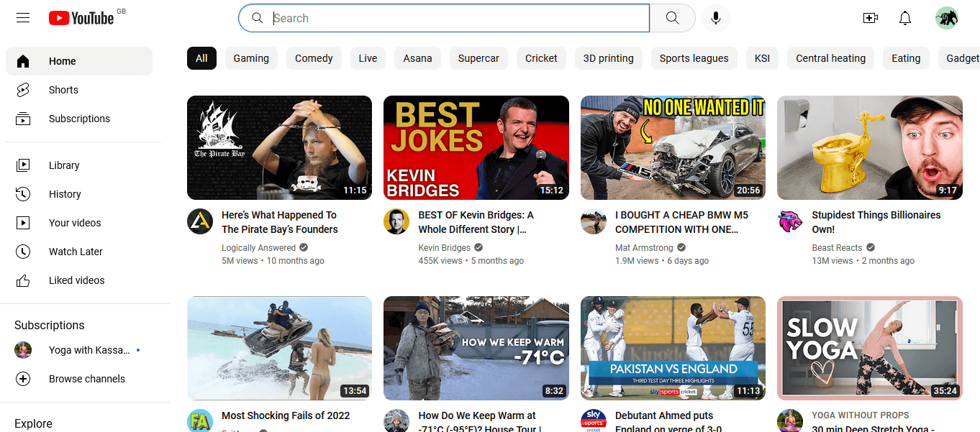Click the YouTube logo
This screenshot has width=980, height=432.
pyautogui.click(x=81, y=18)
